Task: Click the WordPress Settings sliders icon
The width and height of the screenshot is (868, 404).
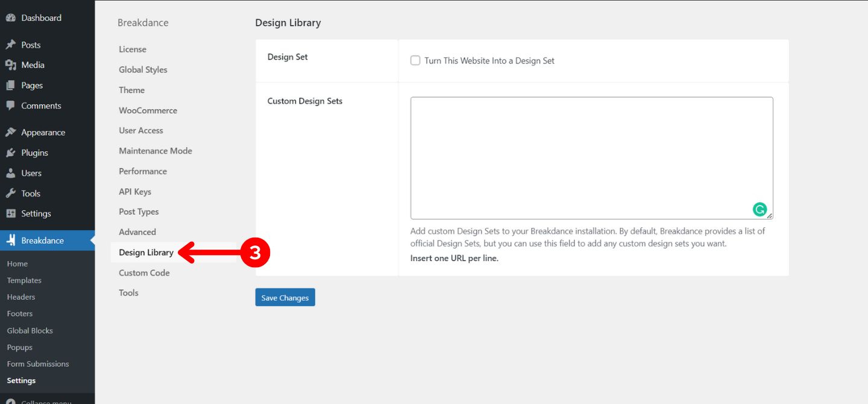Action: click(11, 213)
